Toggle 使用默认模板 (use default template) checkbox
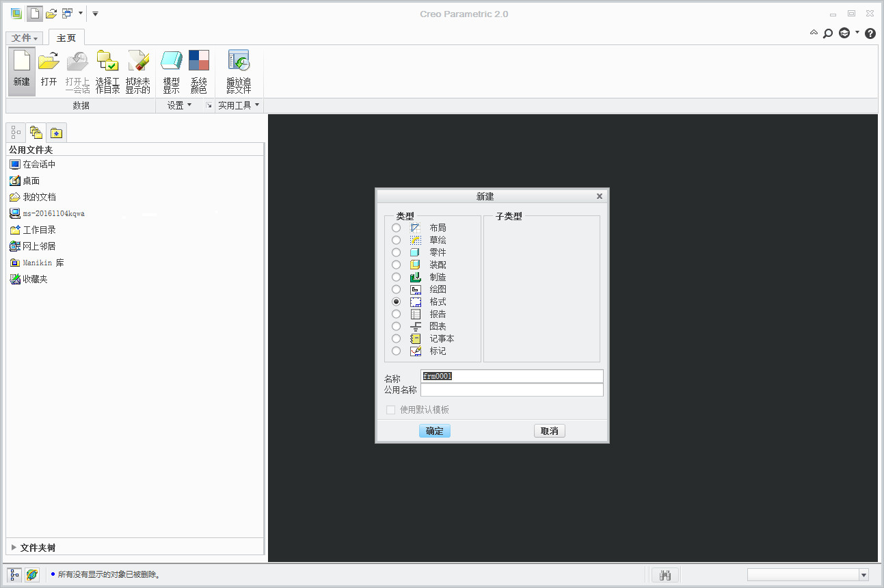The height and width of the screenshot is (588, 884). (391, 410)
